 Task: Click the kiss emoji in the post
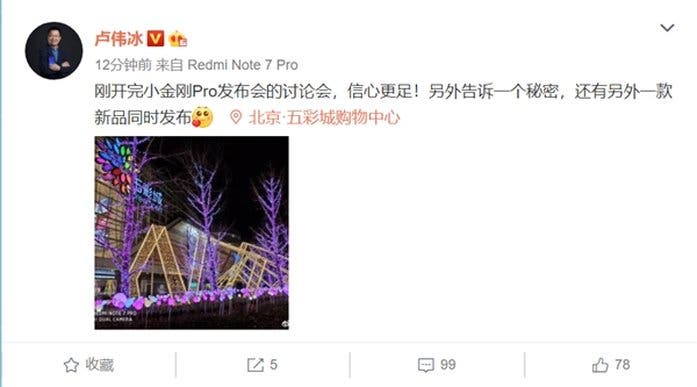(x=203, y=117)
